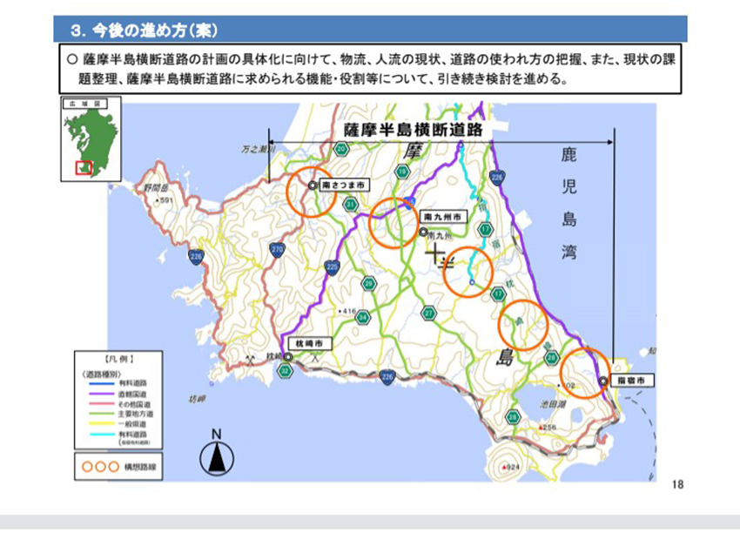The image size is (740, 560).
Task: Click the 枕崎市 city label box
Action: coord(309,344)
